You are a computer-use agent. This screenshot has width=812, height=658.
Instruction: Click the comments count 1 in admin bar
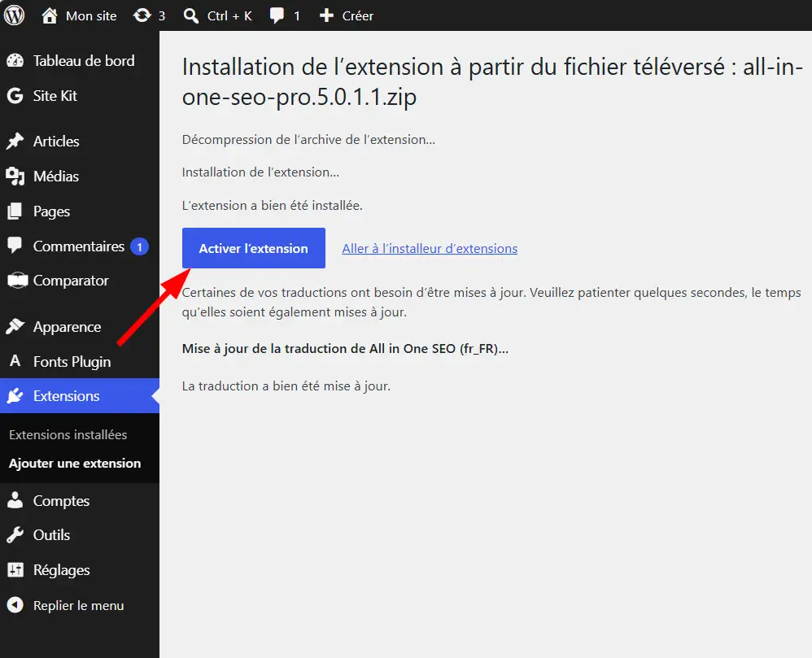tap(297, 16)
